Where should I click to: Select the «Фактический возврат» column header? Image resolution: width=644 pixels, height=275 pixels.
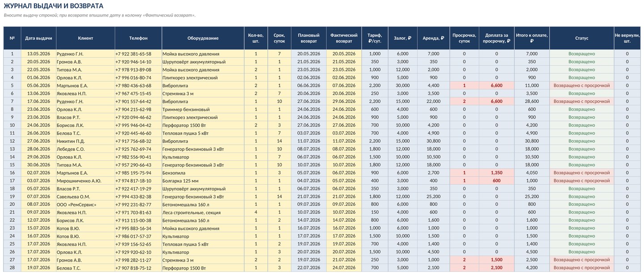[344, 38]
